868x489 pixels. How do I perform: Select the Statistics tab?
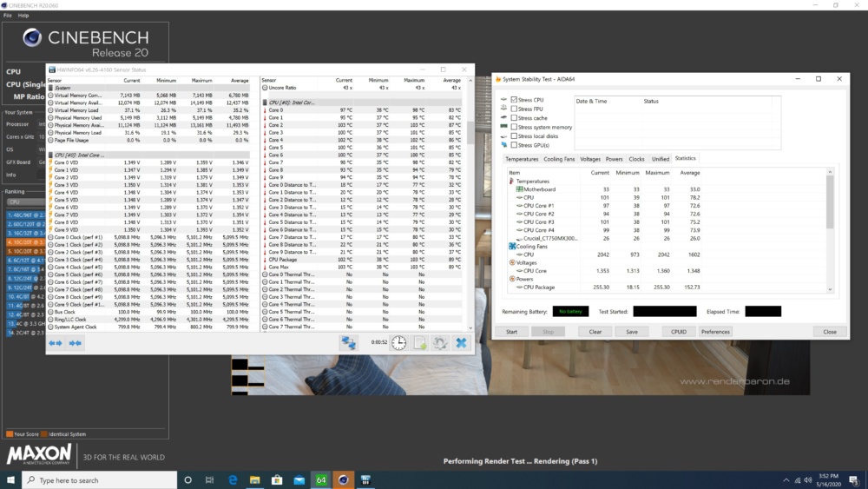[x=686, y=158]
